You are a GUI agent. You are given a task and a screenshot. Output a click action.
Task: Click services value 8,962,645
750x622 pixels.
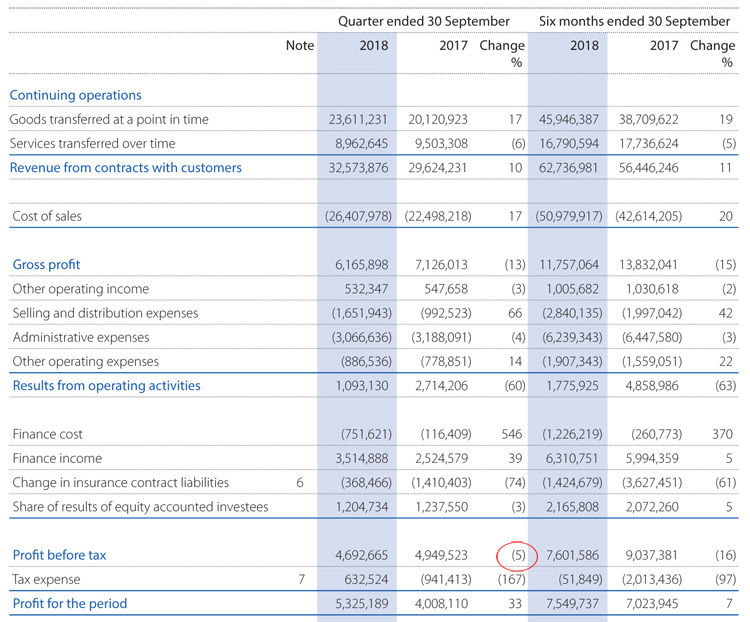[x=362, y=144]
